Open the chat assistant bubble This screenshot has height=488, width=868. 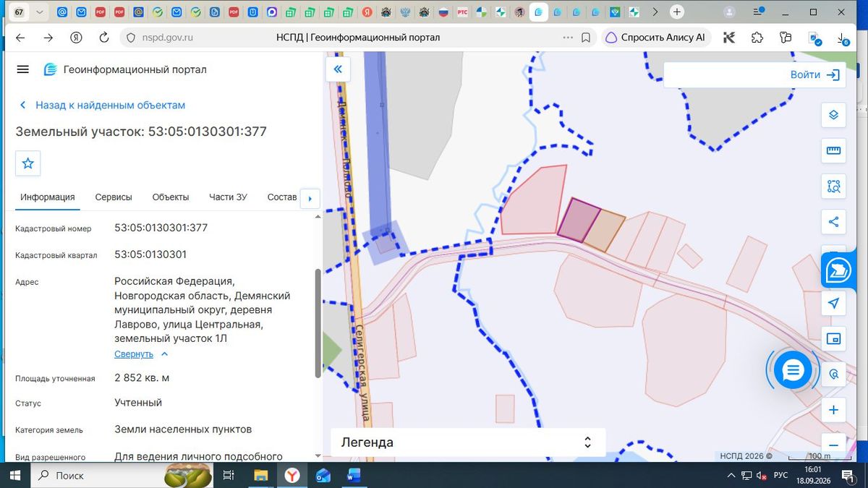point(793,371)
